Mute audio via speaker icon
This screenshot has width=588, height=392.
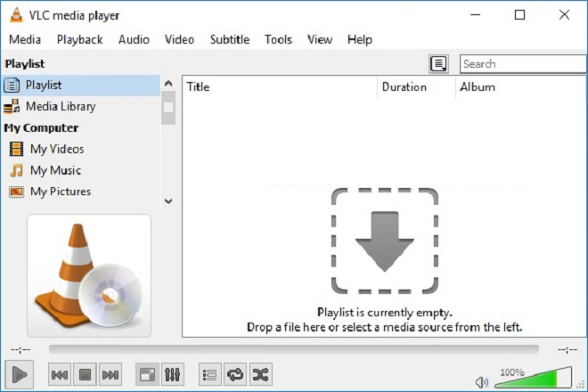coord(481,382)
